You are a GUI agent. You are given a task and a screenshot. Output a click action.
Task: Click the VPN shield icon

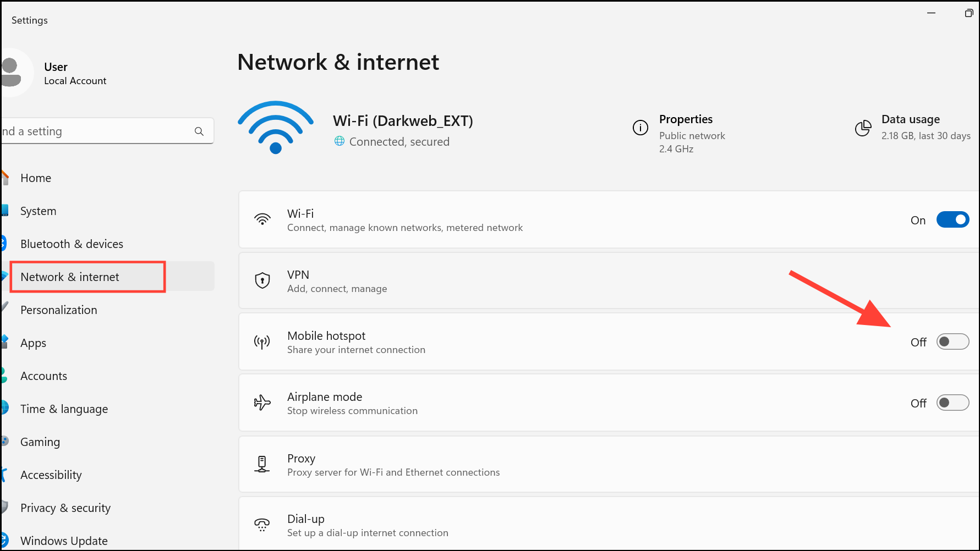tap(262, 280)
